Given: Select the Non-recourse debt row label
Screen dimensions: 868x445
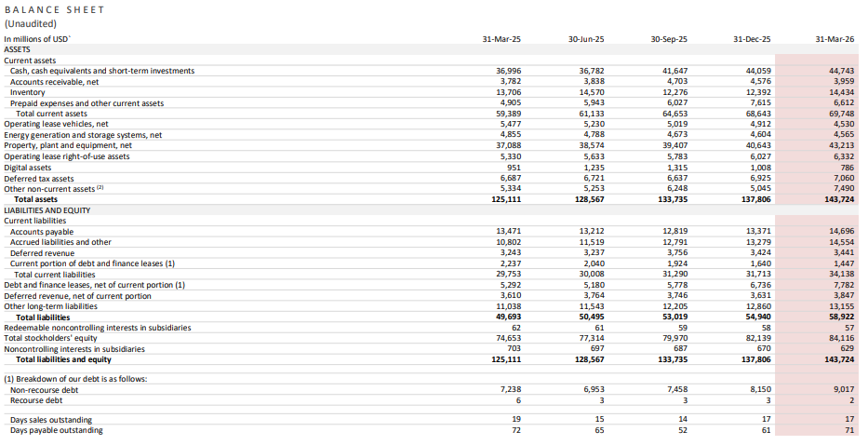Looking at the screenshot, I should (x=43, y=390).
